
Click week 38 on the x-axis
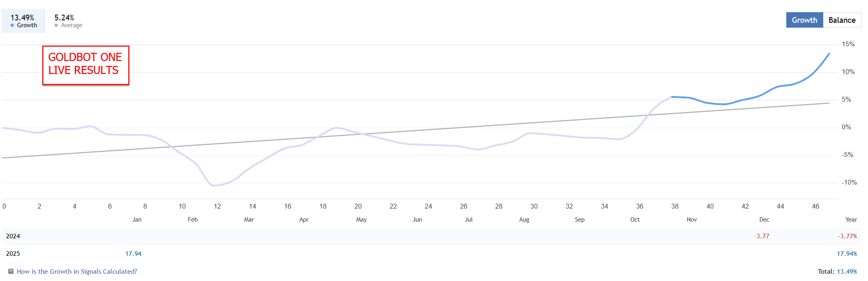(x=675, y=207)
